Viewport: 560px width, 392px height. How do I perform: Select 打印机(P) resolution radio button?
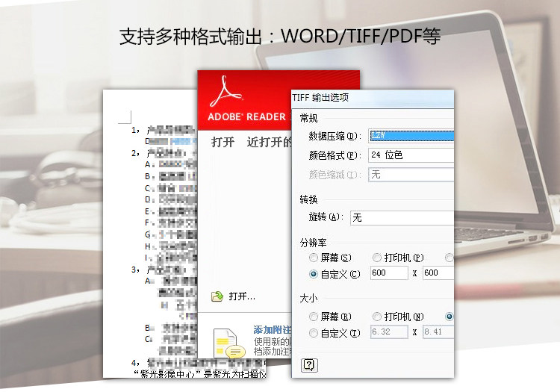point(377,258)
